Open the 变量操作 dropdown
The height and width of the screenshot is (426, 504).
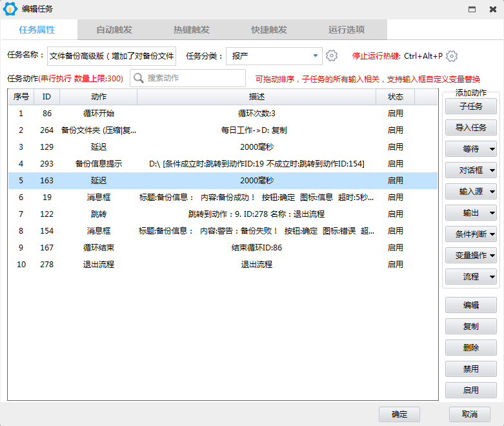471,256
